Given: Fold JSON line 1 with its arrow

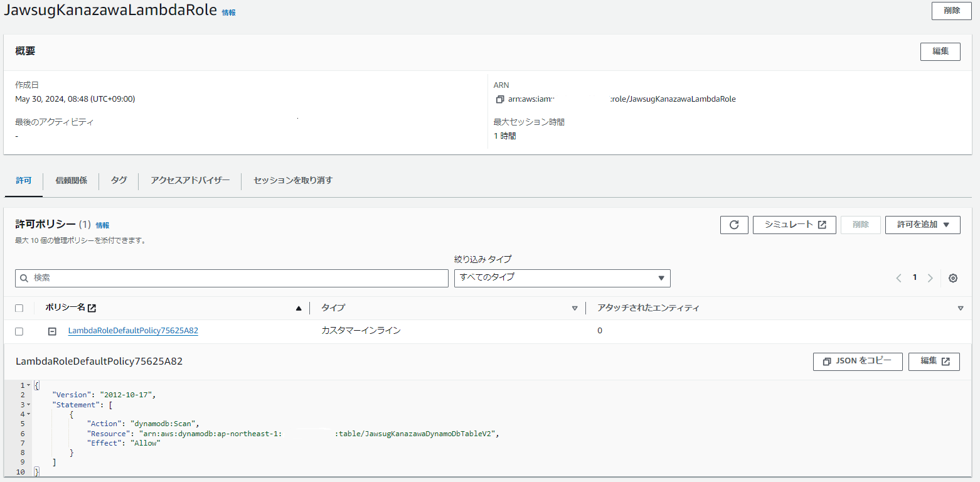Looking at the screenshot, I should pyautogui.click(x=28, y=385).
